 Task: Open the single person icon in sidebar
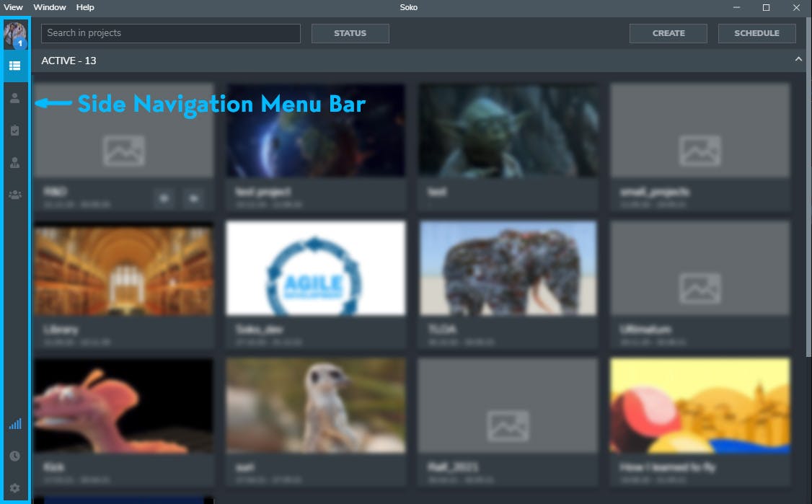tap(15, 98)
